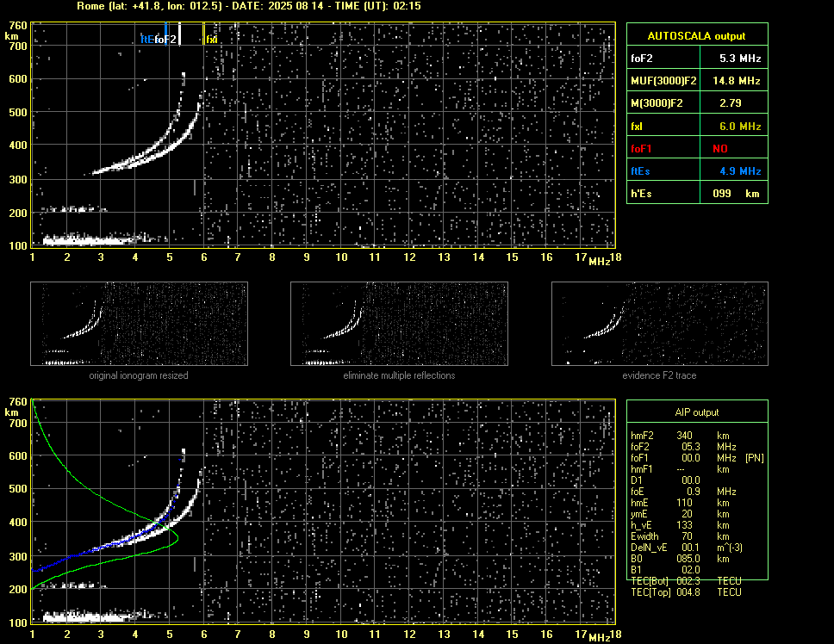Click the foE 0.9 MHz row
The image size is (834, 644).
click(683, 492)
